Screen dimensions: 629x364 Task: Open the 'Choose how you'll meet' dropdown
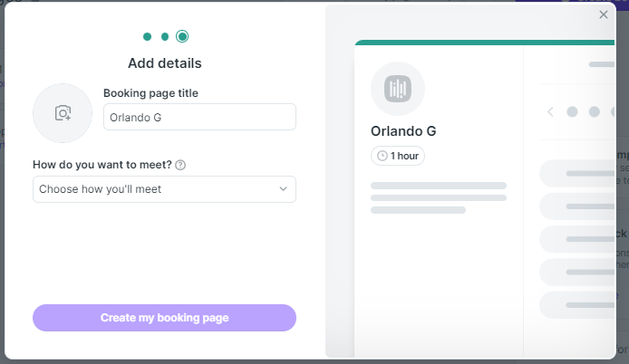coord(154,189)
